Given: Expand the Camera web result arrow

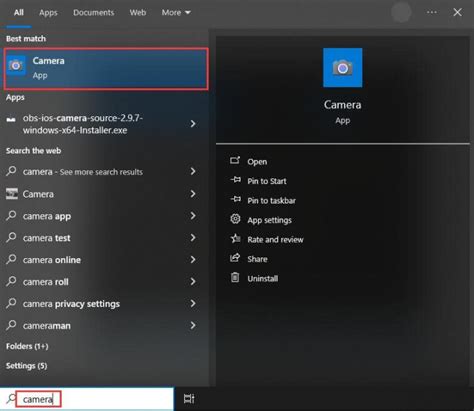Looking at the screenshot, I should tap(193, 194).
